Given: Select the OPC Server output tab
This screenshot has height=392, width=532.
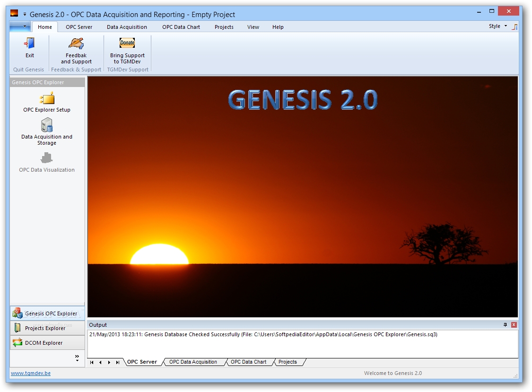Looking at the screenshot, I should 142,362.
